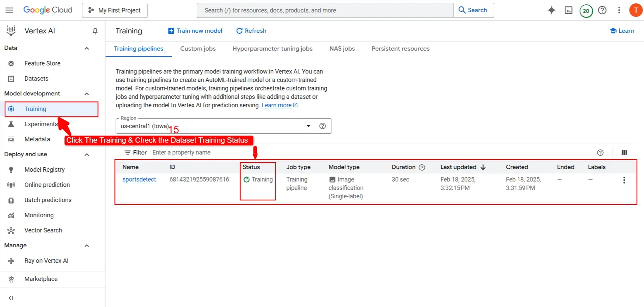644x307 pixels.
Task: Sort by Last updated descending arrow
Action: pos(483,167)
